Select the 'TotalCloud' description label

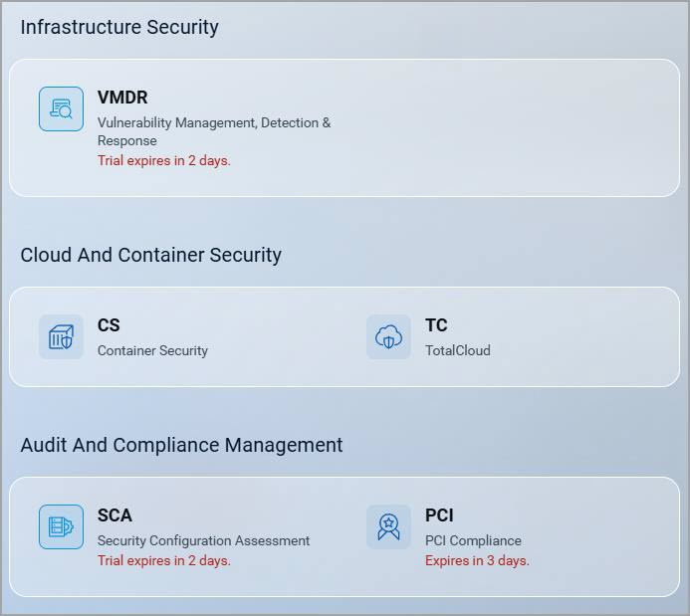coord(458,350)
